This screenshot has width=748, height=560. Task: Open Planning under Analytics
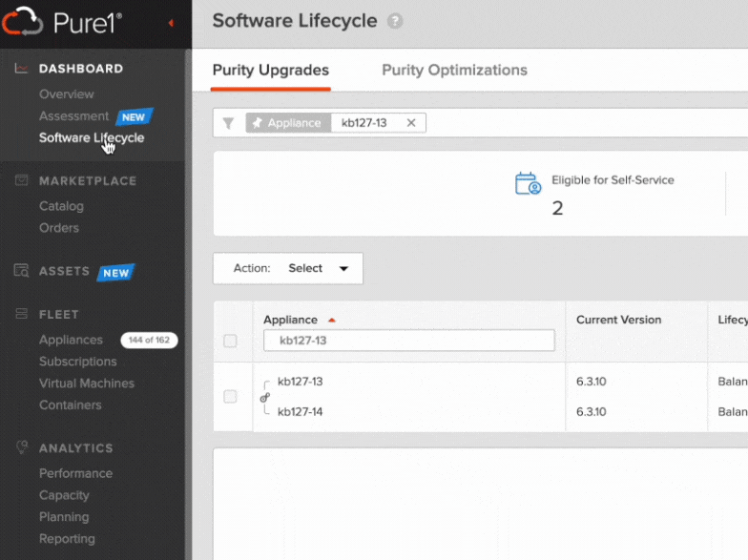point(64,517)
